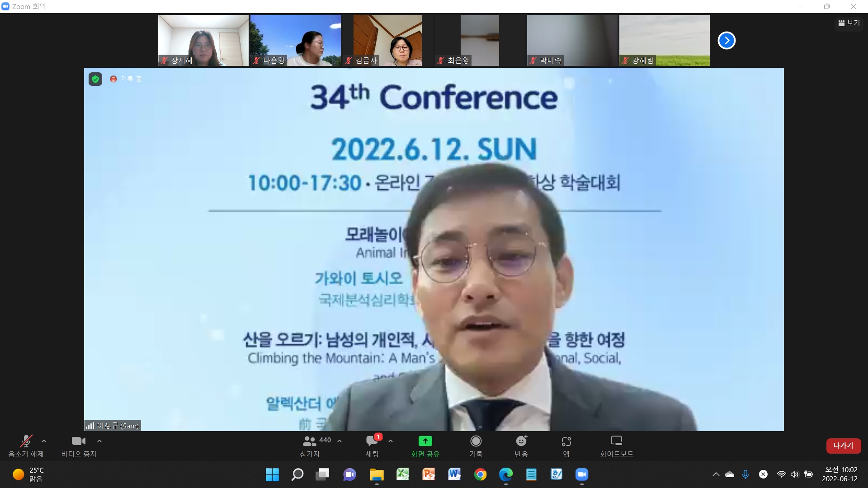Show hidden system tray icons
Screen dimensions: 868x488
716,474
